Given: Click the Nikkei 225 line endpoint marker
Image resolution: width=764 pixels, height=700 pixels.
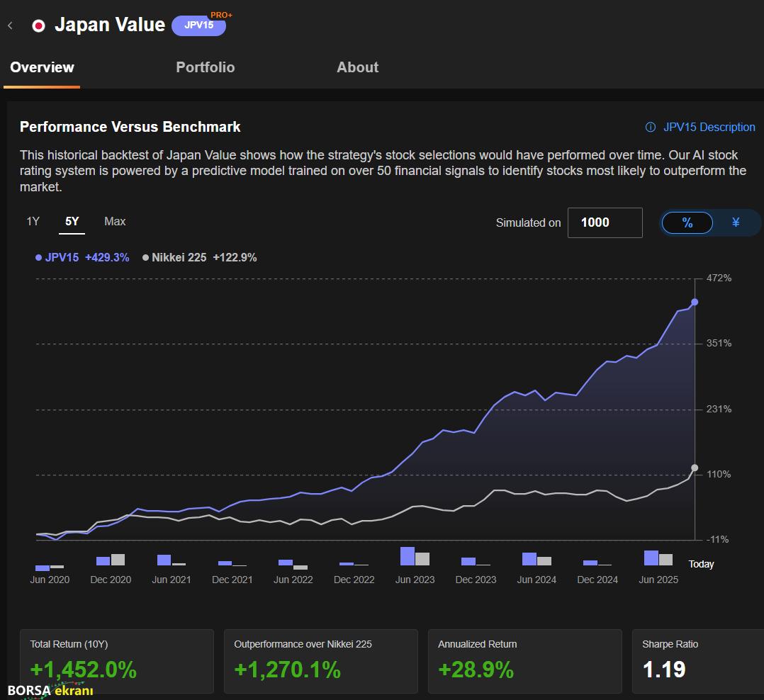Looking at the screenshot, I should pyautogui.click(x=695, y=468).
